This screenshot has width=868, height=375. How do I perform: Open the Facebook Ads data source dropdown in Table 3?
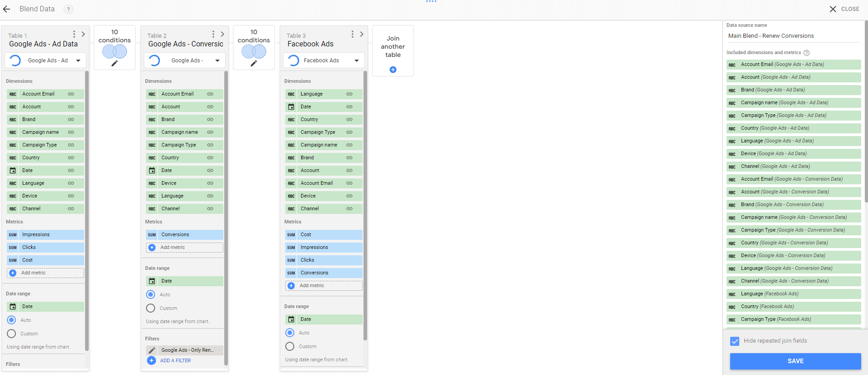click(324, 61)
